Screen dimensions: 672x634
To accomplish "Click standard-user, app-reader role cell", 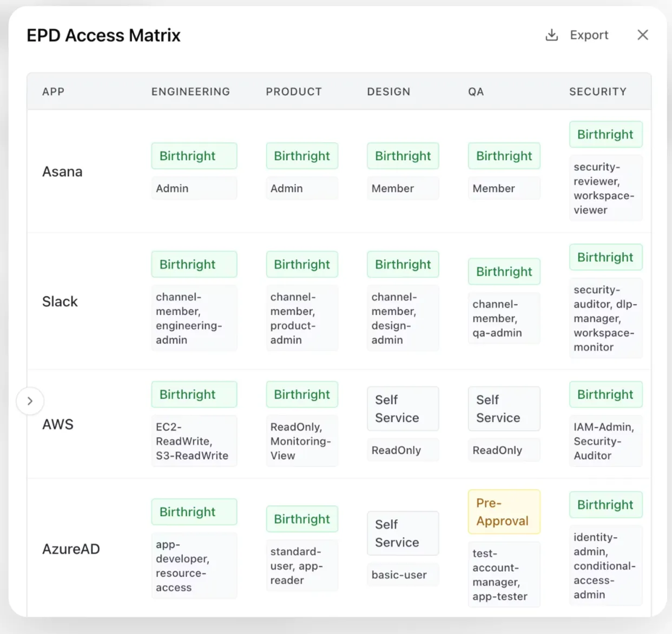I will coord(302,565).
